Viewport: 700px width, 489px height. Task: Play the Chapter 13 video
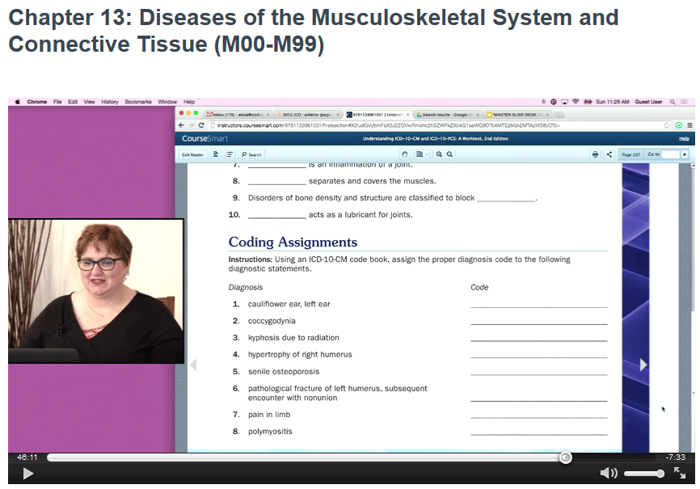coord(28,473)
